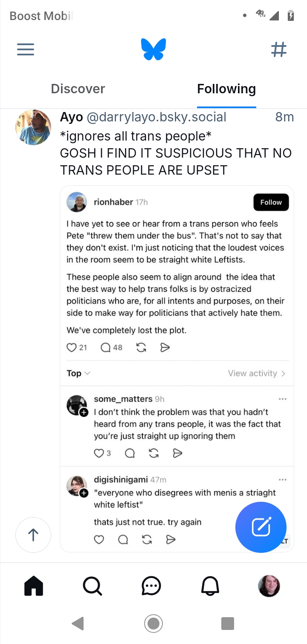Repost the digishinigami reply

tap(147, 540)
